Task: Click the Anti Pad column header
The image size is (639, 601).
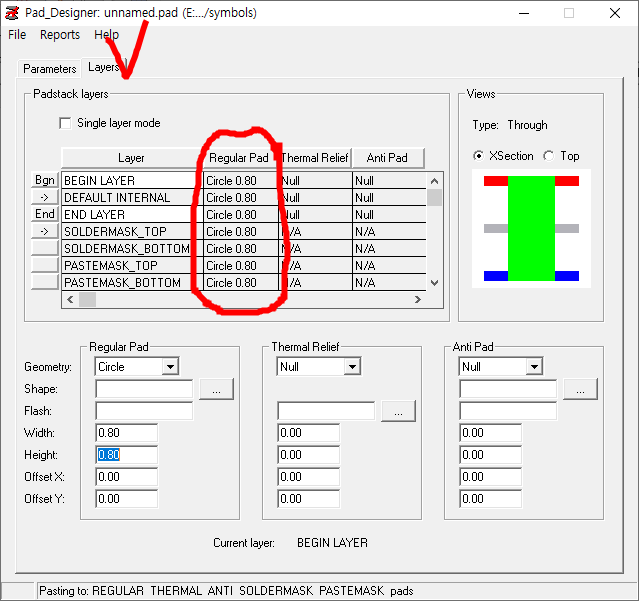Action: 388,158
